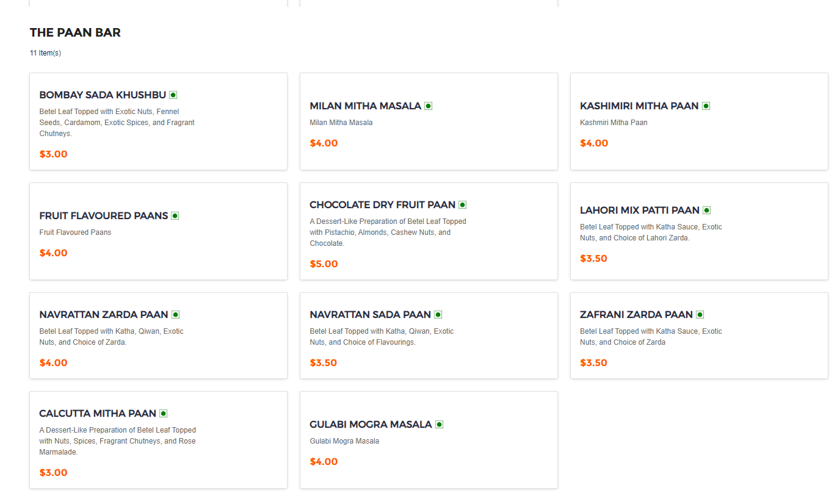Click vegetarian mark beside Chocolate Dry Fruit Paan

coord(463,205)
